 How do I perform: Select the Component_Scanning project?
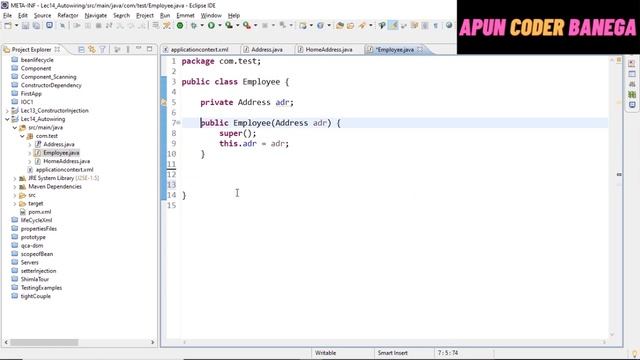pyautogui.click(x=48, y=77)
